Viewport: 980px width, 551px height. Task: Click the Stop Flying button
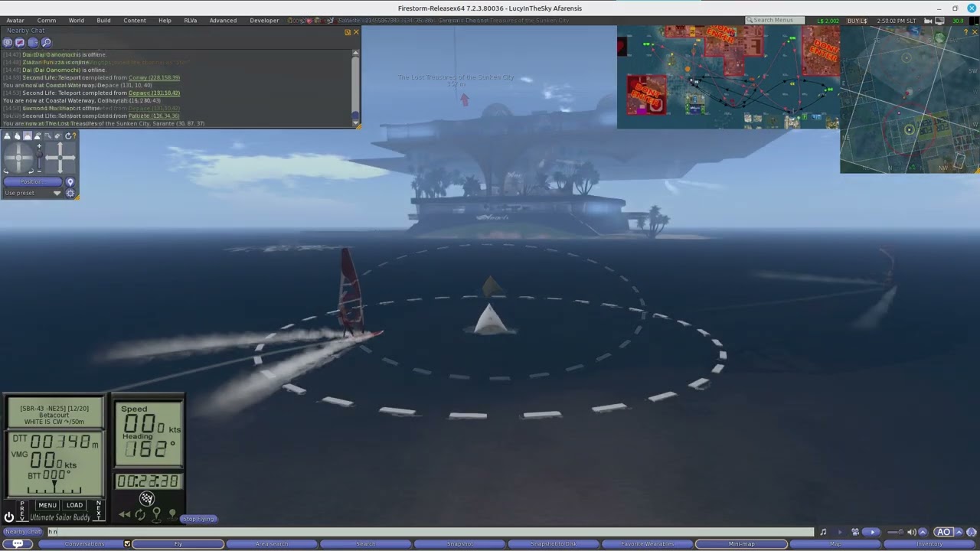pos(198,519)
